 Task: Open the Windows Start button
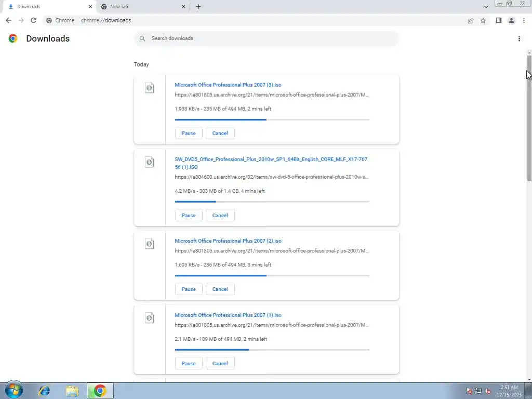(14, 390)
